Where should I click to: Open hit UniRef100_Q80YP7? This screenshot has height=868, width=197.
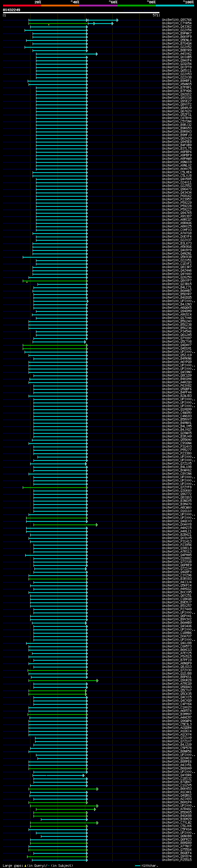(x=177, y=281)
